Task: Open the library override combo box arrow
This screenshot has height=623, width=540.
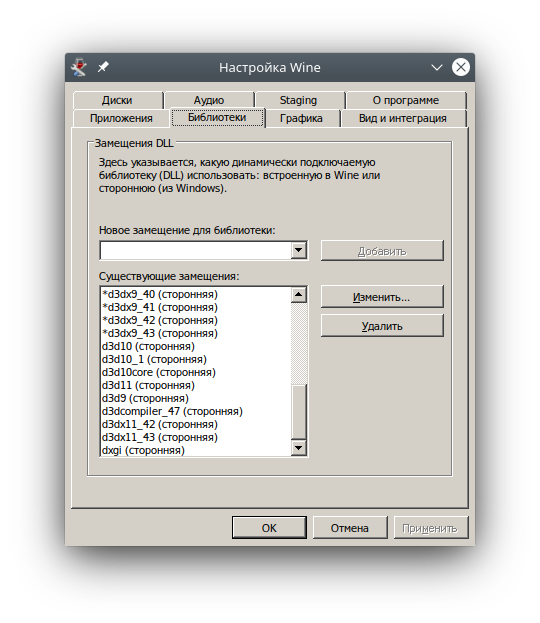Action: [298, 250]
